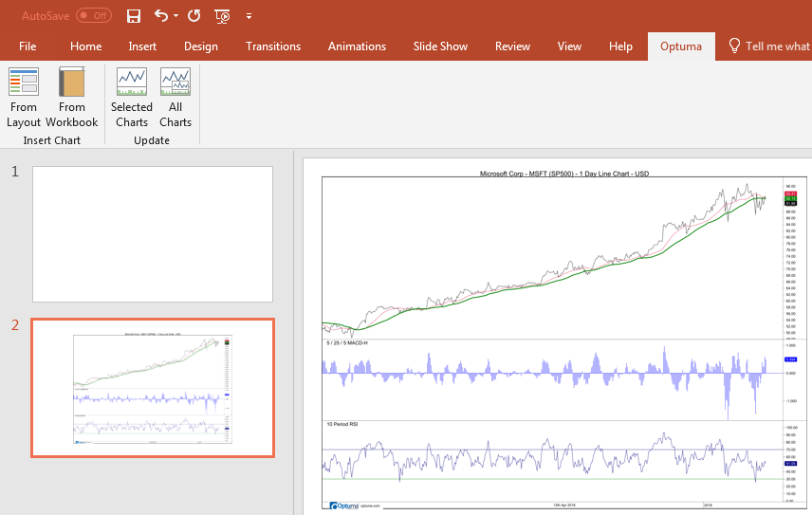Viewport: 812px width, 515px height.
Task: Insert chart From Layout
Action: click(x=24, y=98)
